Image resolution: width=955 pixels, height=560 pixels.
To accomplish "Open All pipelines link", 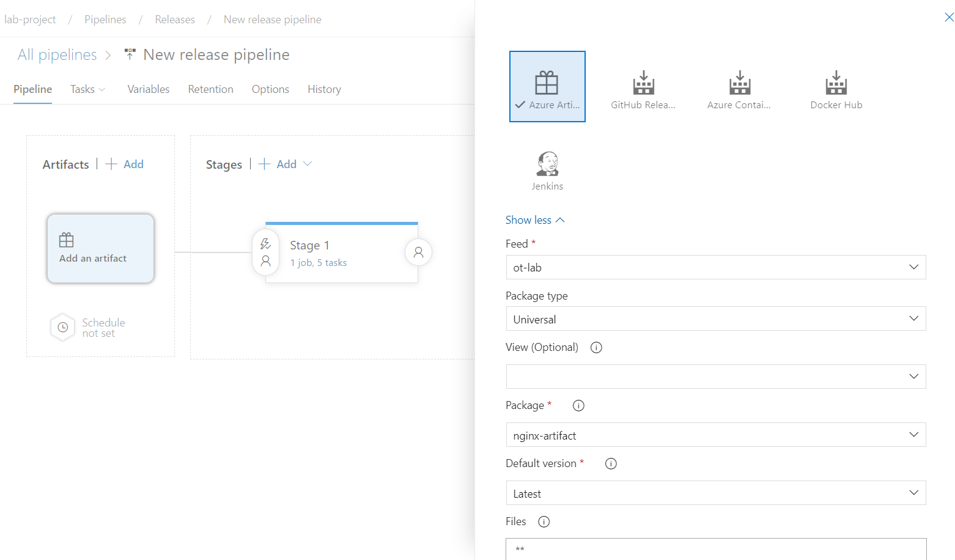I will [x=57, y=55].
